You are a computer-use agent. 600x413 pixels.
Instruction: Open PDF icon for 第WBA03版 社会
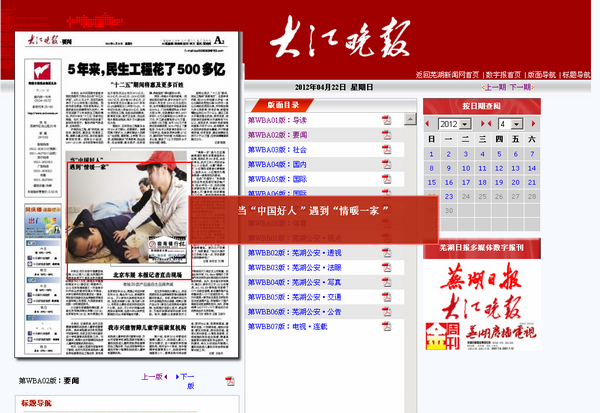click(x=386, y=150)
